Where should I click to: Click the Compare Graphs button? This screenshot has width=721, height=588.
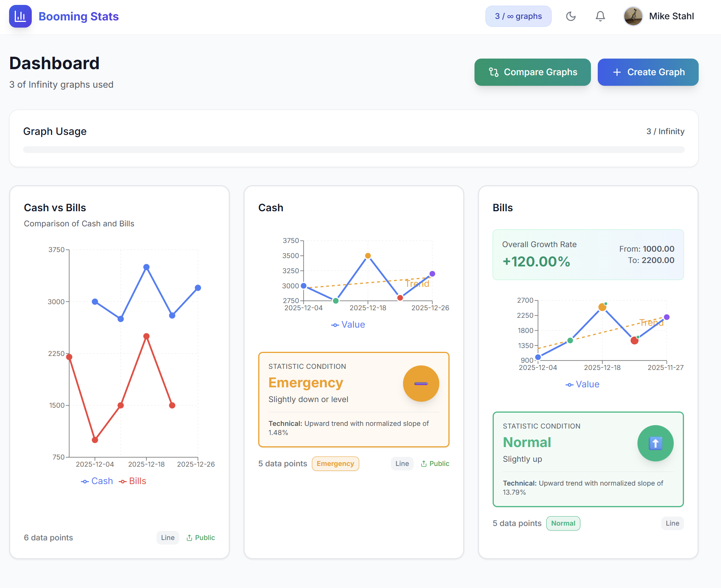[532, 72]
